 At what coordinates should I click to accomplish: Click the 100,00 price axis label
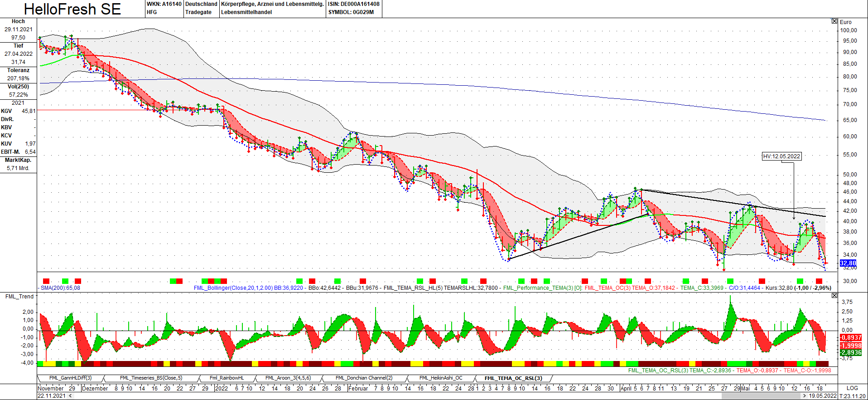tap(849, 30)
